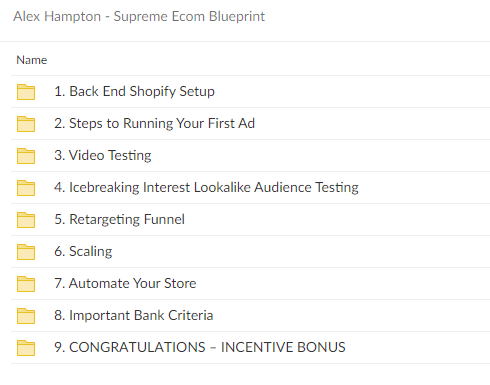Open the 5. Retargeting Funnel entry
Screen dimensions: 490x385
click(x=119, y=220)
